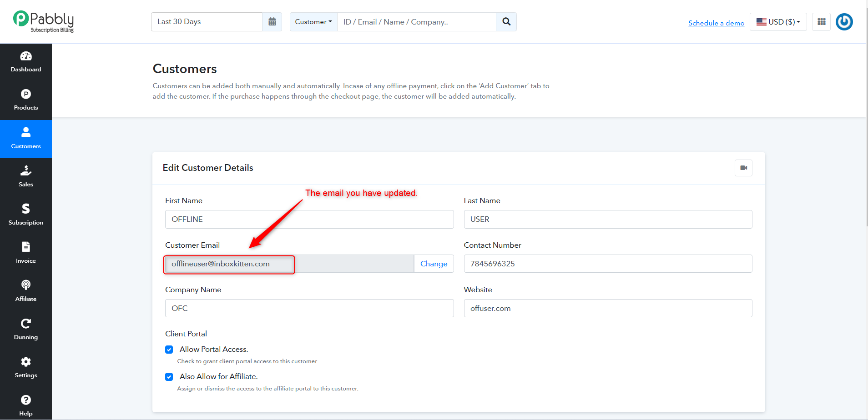The image size is (868, 420).
Task: Open the Products sidebar section
Action: (26, 100)
